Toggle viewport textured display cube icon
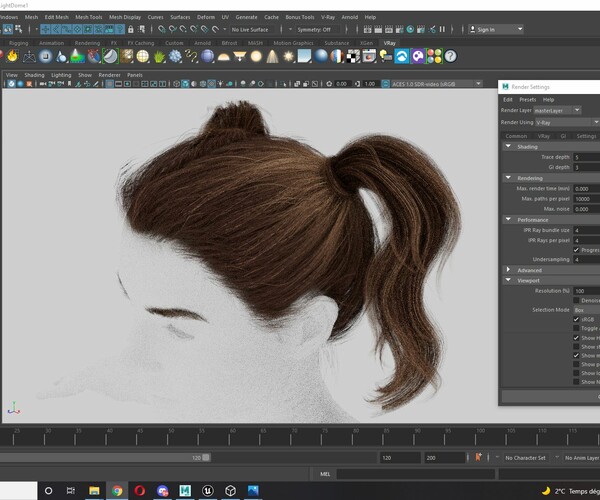This screenshot has height=500, width=600. (x=185, y=84)
